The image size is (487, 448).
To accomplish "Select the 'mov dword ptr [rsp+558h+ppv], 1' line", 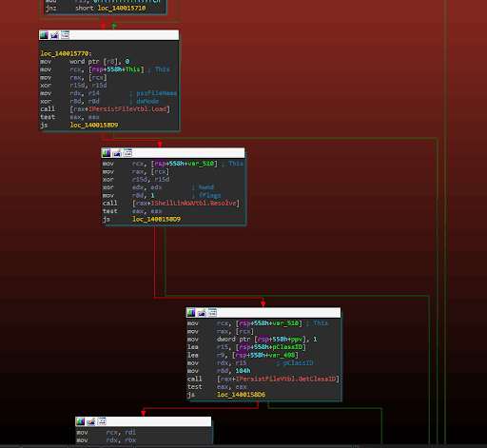I will pos(252,340).
